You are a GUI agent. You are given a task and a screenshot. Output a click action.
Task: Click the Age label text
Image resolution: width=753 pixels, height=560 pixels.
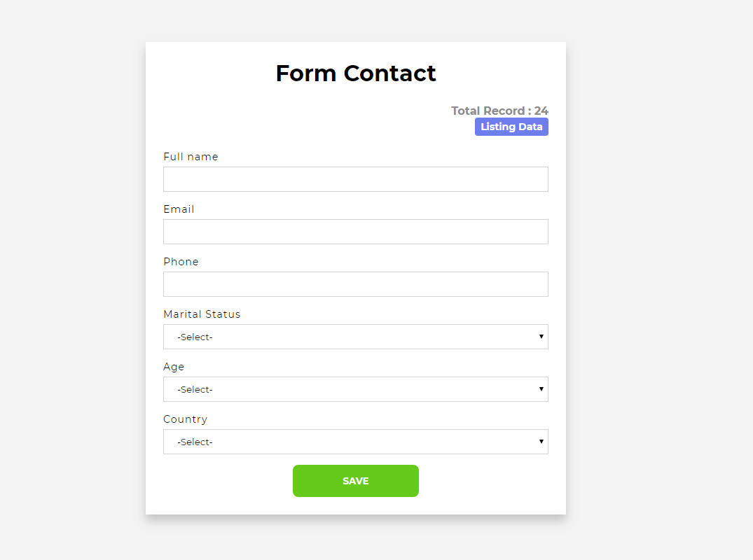174,367
